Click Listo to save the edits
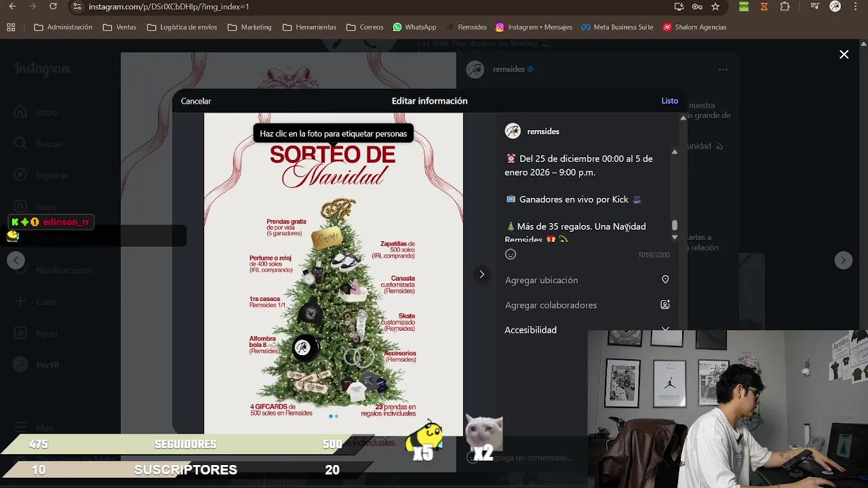The image size is (868, 488). (x=669, y=100)
